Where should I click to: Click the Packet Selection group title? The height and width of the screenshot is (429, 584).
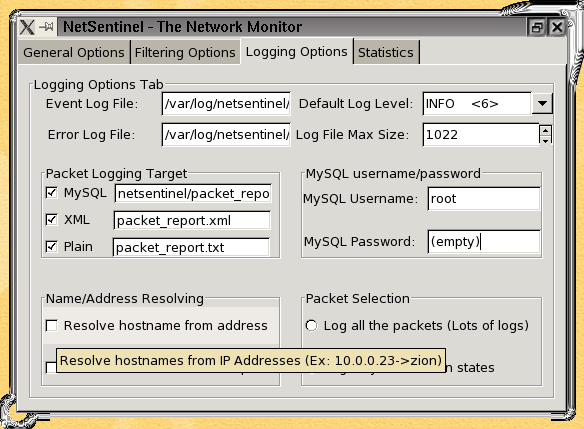[358, 299]
